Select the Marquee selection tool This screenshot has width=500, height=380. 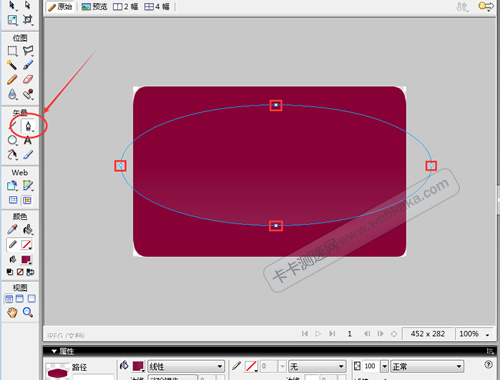point(12,51)
